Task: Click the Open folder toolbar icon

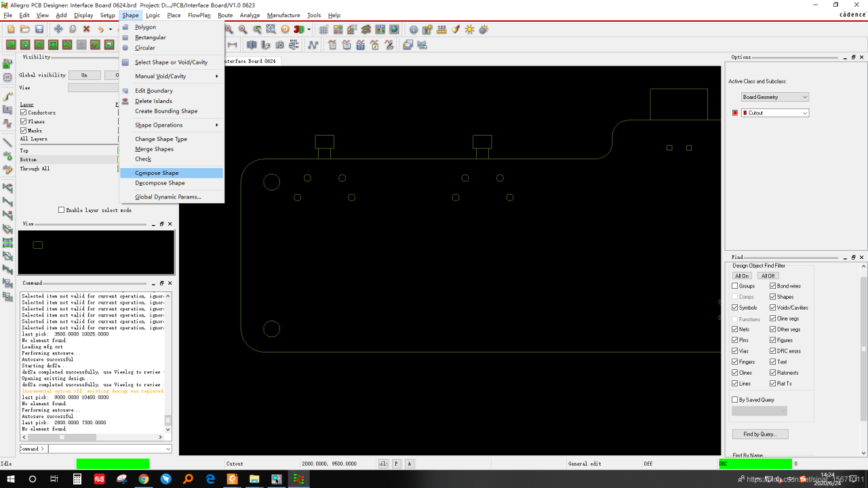Action: (25, 29)
